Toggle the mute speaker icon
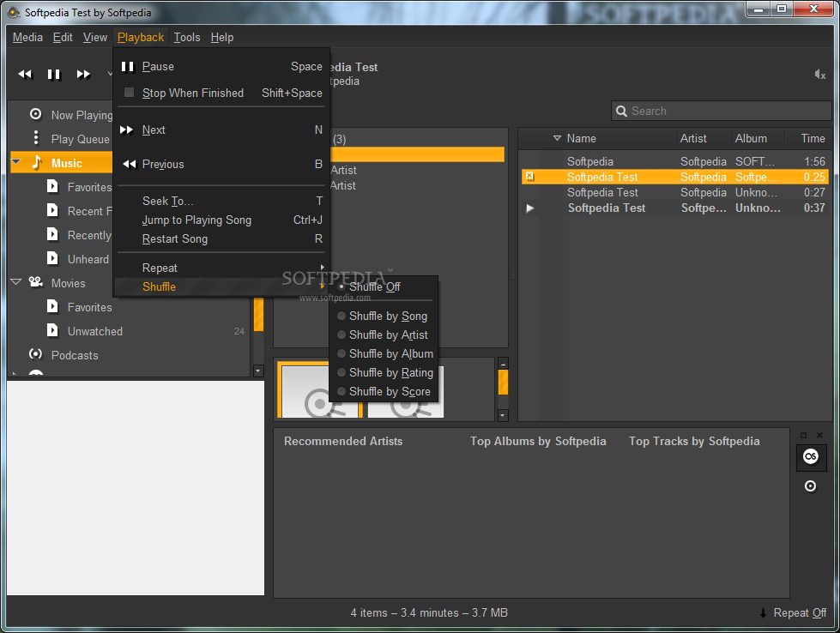 click(819, 75)
